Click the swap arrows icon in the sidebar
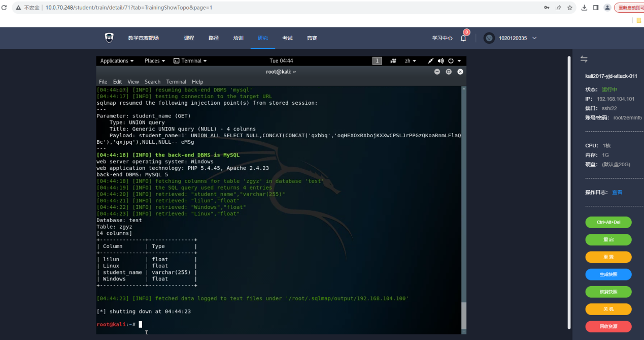The image size is (644, 340). click(584, 59)
